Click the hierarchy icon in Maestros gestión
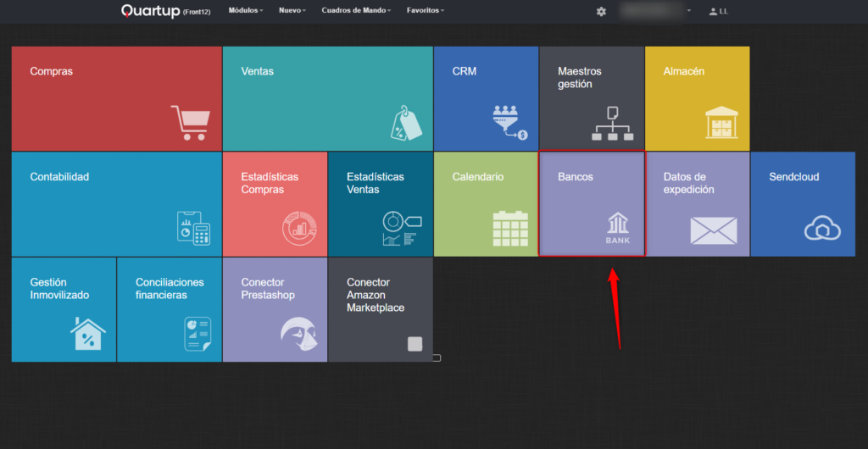 tap(612, 124)
